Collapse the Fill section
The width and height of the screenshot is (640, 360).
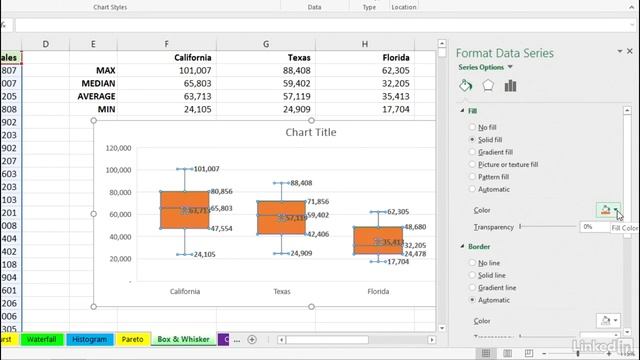click(x=462, y=111)
